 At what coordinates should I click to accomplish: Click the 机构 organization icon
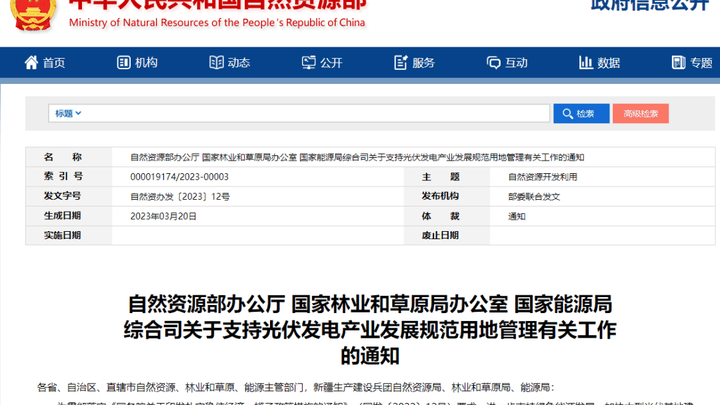(x=124, y=62)
